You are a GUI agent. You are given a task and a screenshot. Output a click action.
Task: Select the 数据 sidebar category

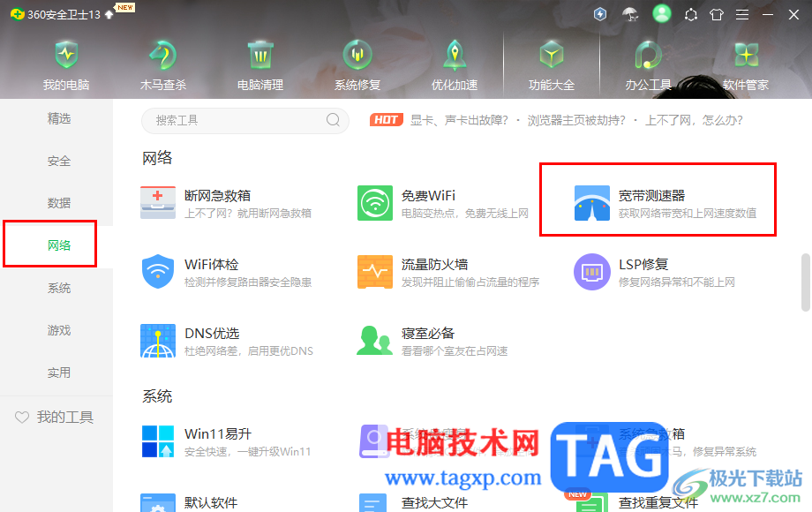[59, 203]
